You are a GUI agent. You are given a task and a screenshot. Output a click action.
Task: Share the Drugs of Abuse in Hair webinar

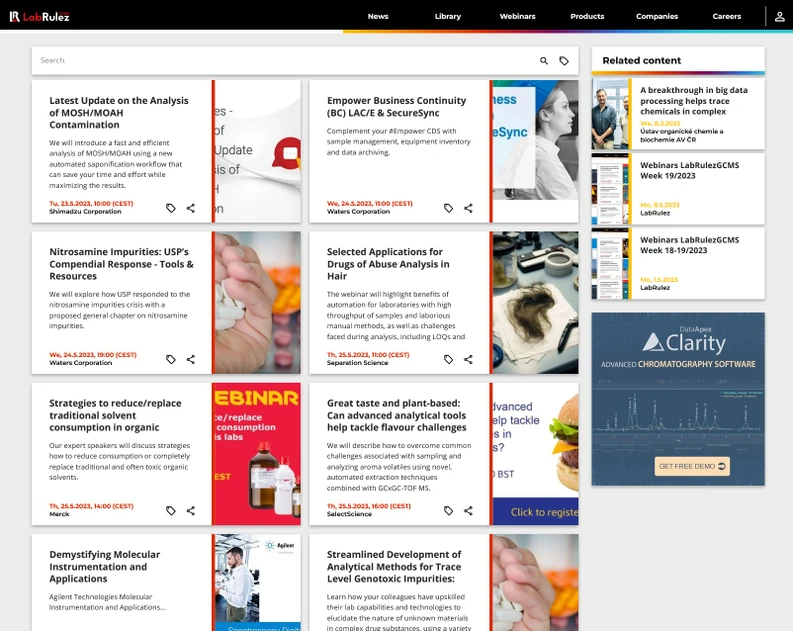tap(468, 359)
